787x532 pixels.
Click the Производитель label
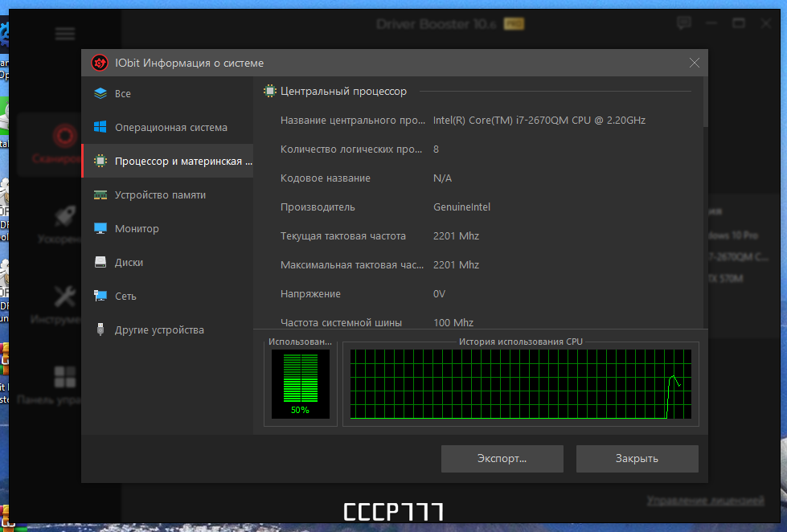tap(318, 207)
